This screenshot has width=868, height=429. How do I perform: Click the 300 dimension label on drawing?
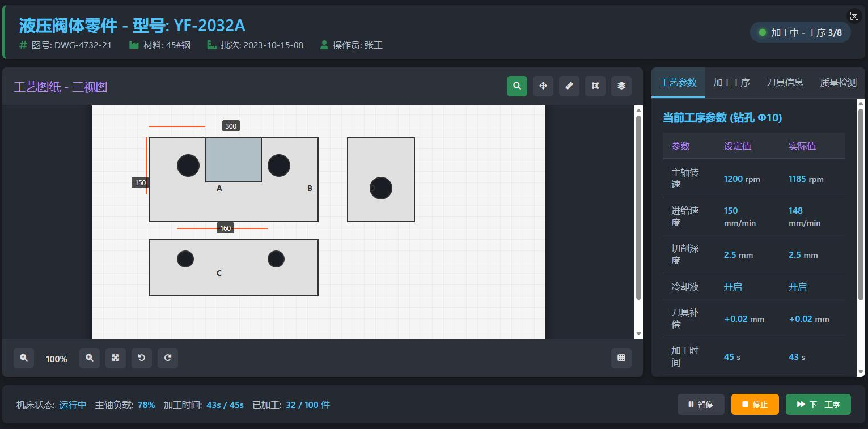coord(231,126)
